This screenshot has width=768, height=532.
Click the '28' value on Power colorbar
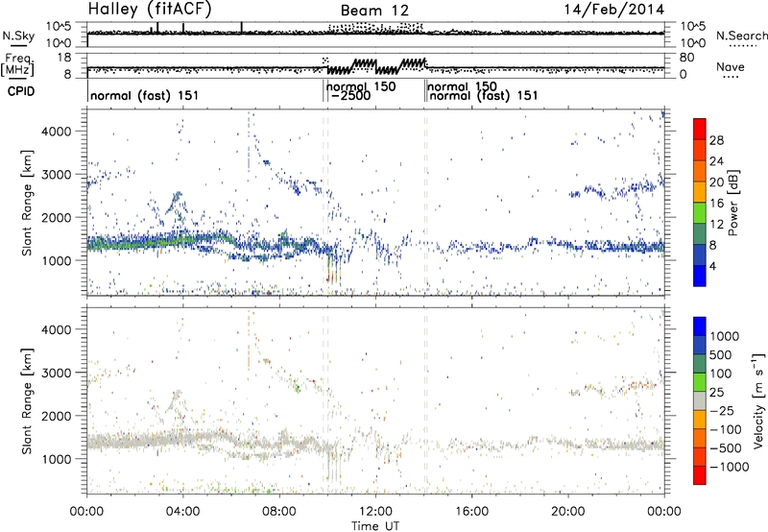pyautogui.click(x=716, y=140)
